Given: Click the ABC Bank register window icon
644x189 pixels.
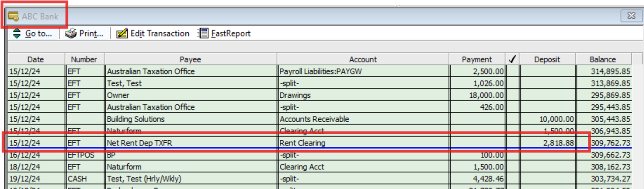Looking at the screenshot, I should click(x=13, y=16).
